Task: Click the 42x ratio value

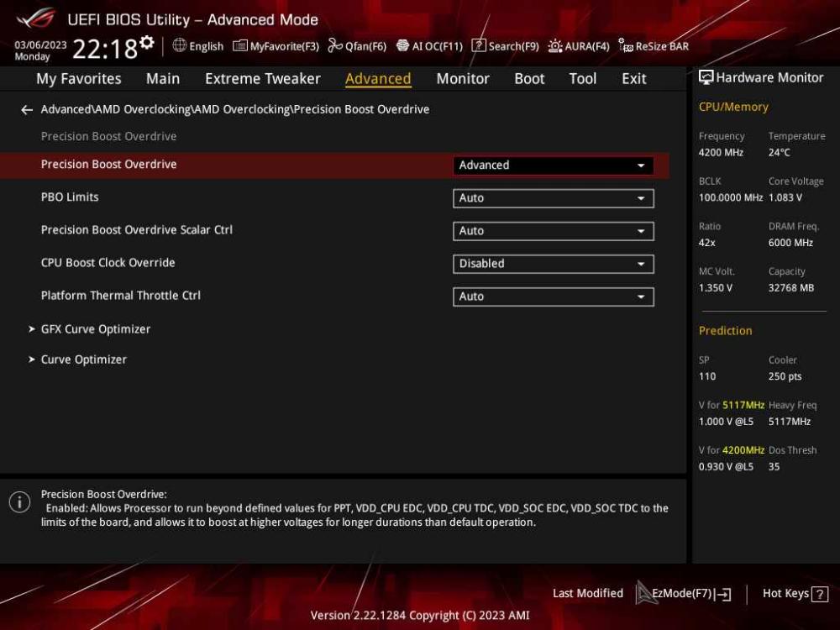Action: click(x=707, y=243)
